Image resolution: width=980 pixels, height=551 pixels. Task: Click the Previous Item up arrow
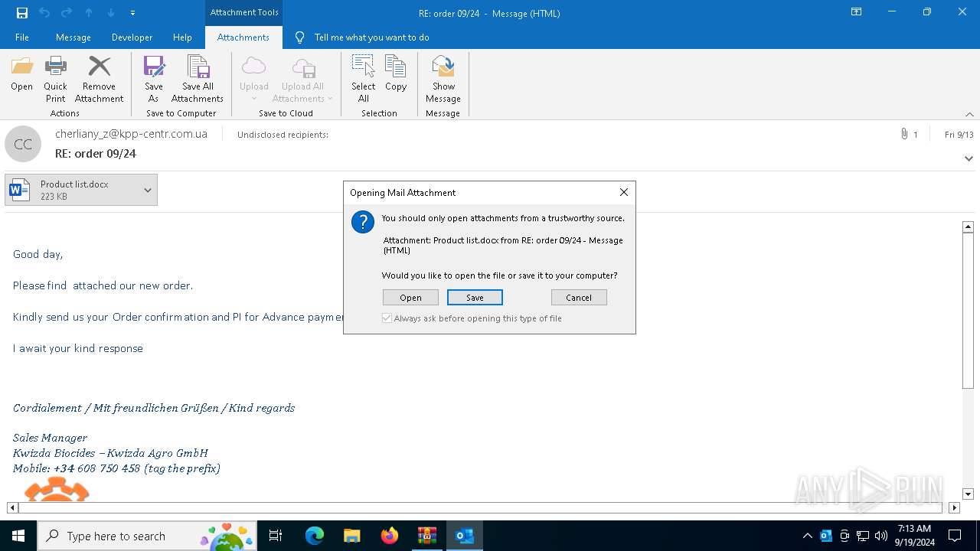pos(89,13)
